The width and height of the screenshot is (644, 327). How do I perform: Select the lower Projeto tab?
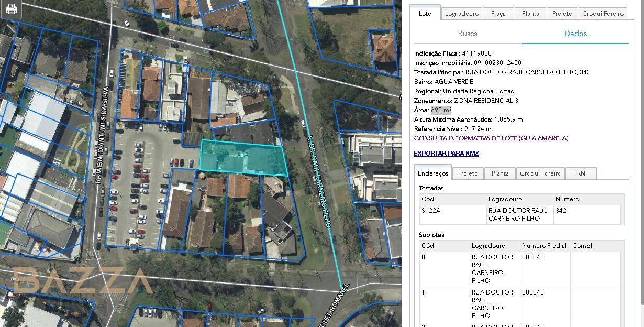click(468, 173)
